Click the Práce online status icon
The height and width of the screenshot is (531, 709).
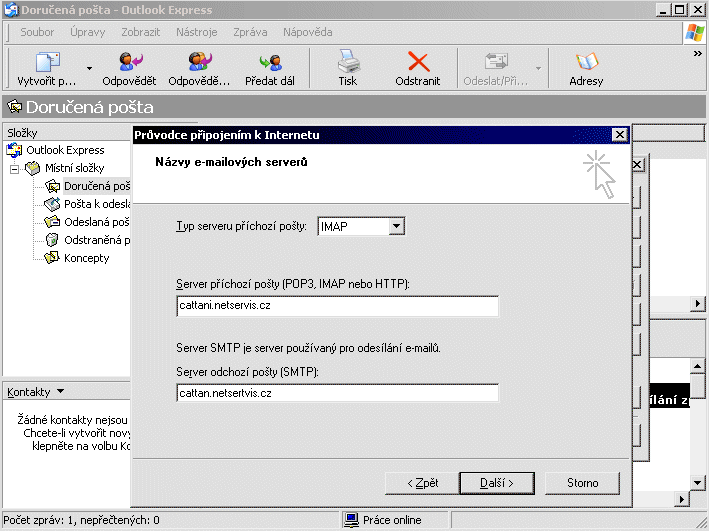(351, 520)
